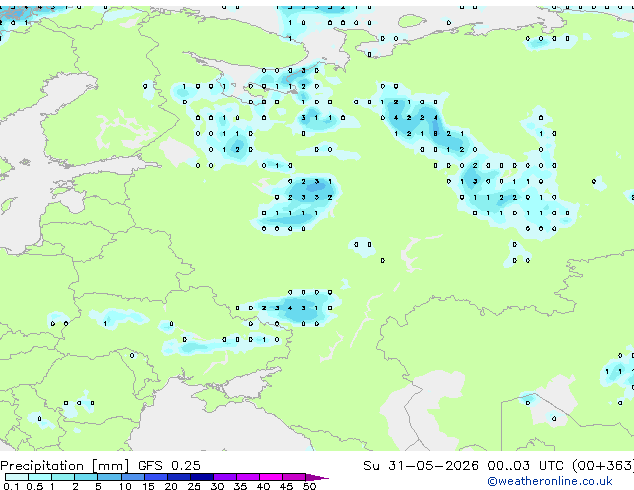The height and width of the screenshot is (490, 634).
Task: Select the dark blue swatch between 25 and 30
Action: pyautogui.click(x=202, y=477)
